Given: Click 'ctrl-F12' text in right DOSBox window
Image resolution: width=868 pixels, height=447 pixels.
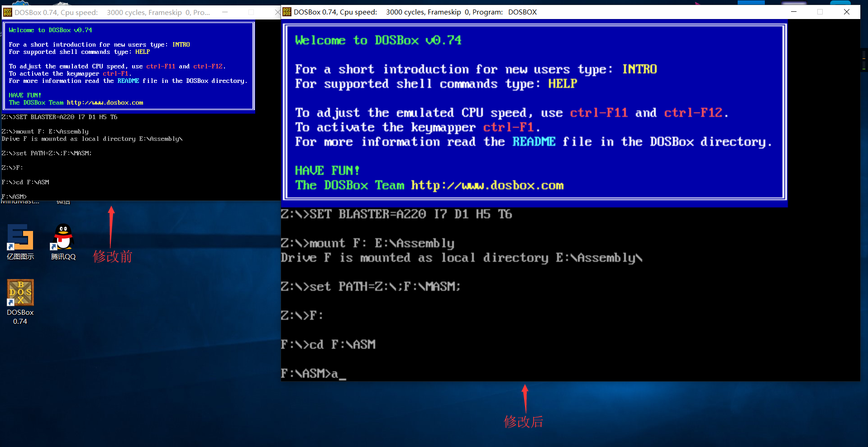Looking at the screenshot, I should (x=693, y=113).
